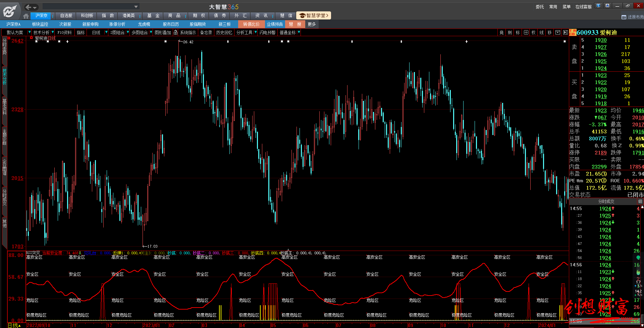This screenshot has width=644, height=328.
Task: Click the 还原布局 restore layout icon
Action: tap(624, 17)
